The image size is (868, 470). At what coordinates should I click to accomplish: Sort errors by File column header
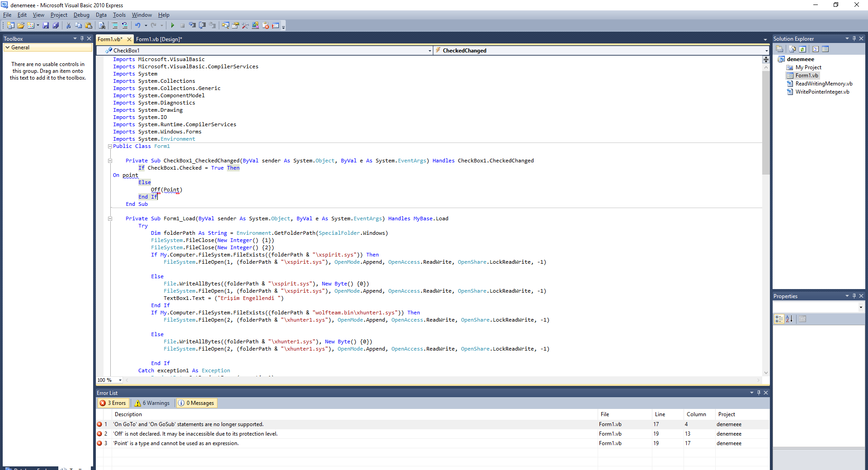coord(625,414)
